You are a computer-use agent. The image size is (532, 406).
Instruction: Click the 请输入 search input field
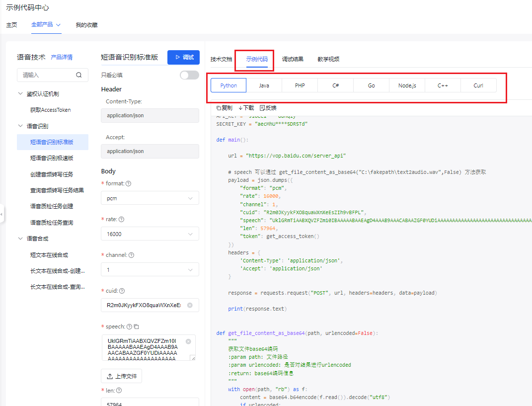(x=53, y=75)
